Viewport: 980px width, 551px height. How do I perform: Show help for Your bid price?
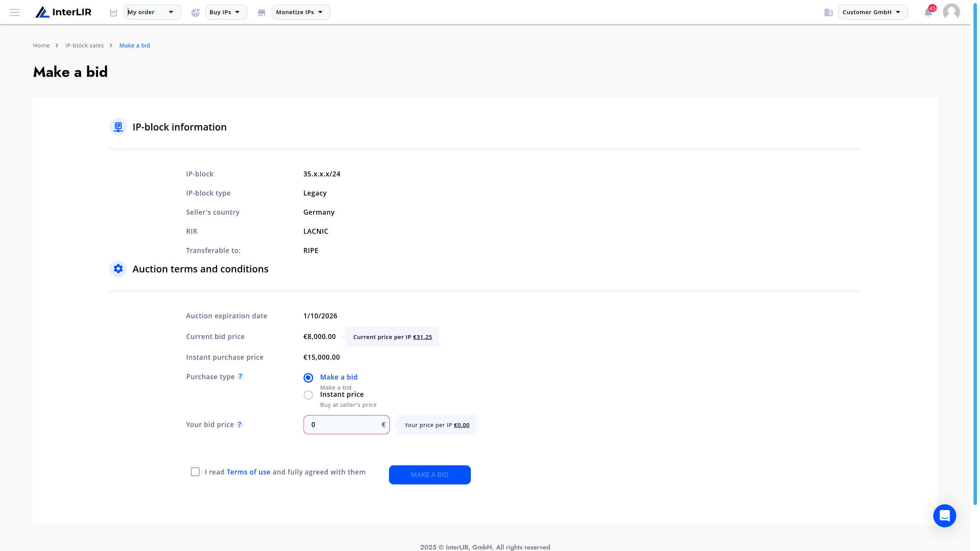(240, 424)
